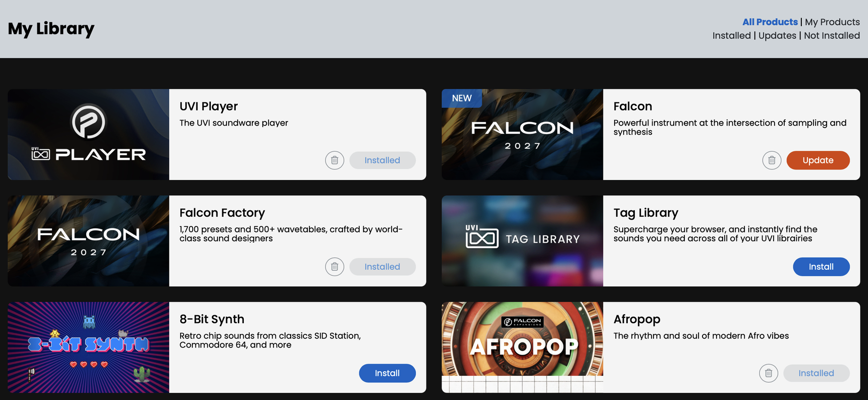Viewport: 868px width, 400px height.
Task: Open the Falcon Factory thumbnail image
Action: [88, 241]
